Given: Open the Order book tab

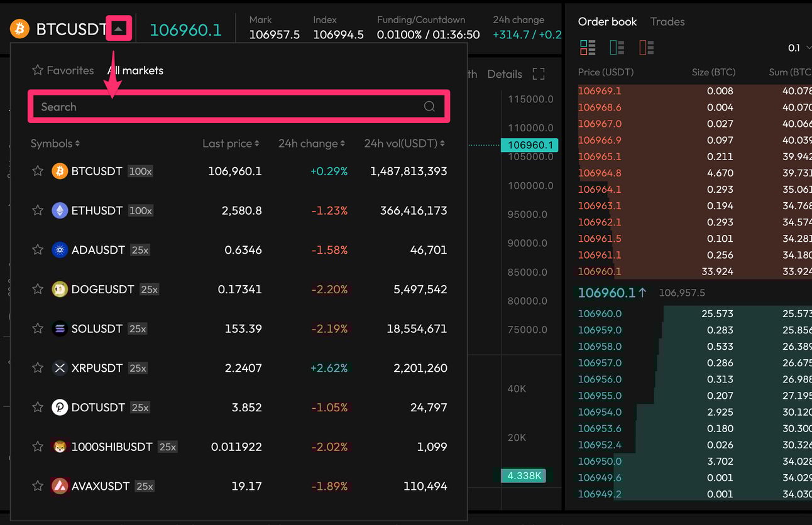Looking at the screenshot, I should [607, 21].
